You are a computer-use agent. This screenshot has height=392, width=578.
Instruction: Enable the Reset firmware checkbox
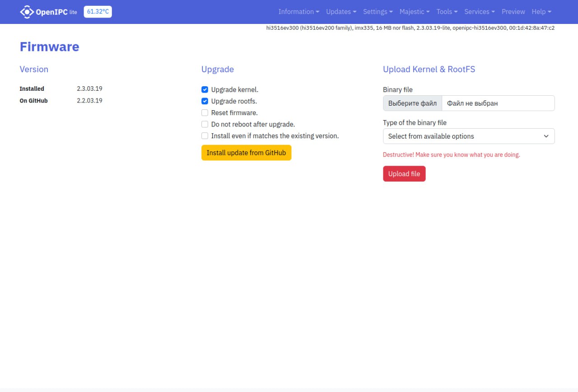[205, 113]
